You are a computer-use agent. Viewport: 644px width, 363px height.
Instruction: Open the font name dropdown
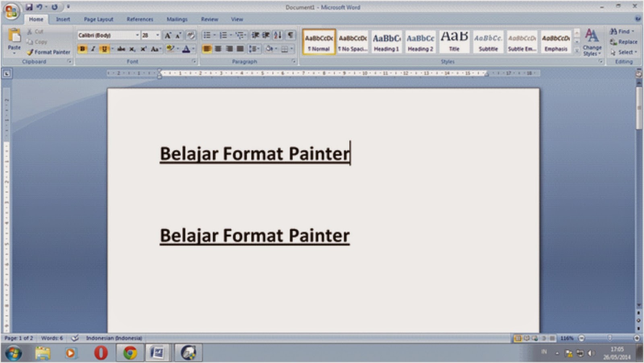point(138,35)
